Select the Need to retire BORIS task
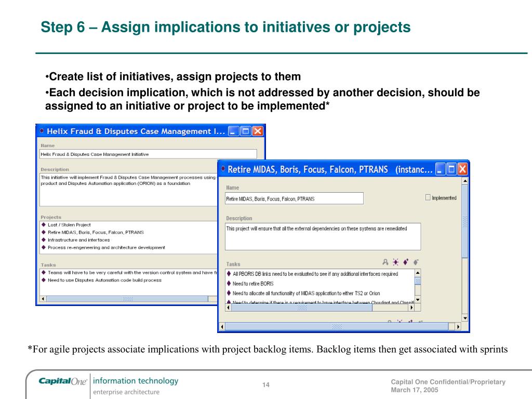 pos(250,284)
